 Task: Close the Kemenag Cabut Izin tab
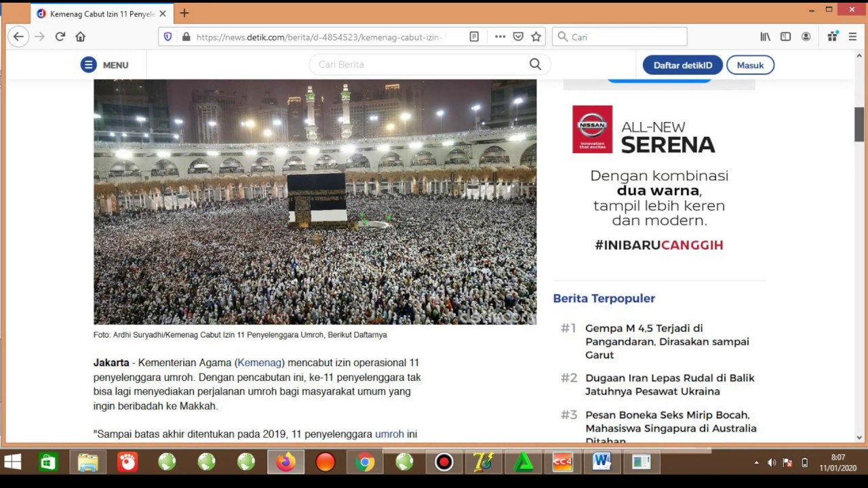click(162, 14)
